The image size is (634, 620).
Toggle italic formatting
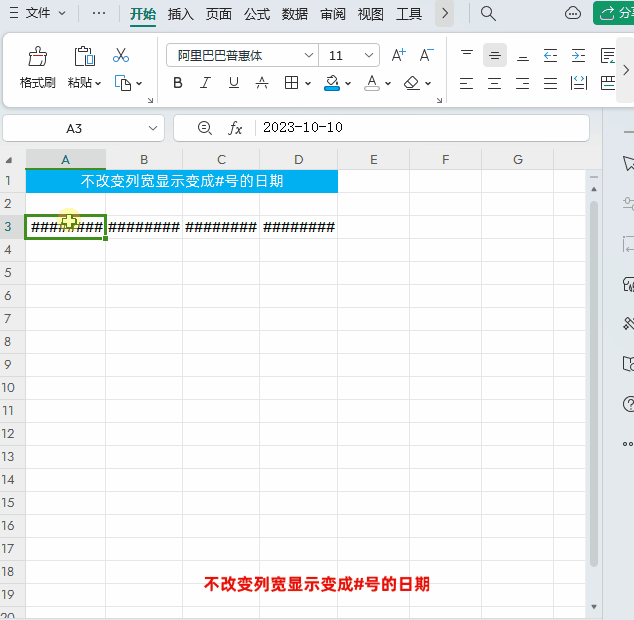tap(205, 83)
